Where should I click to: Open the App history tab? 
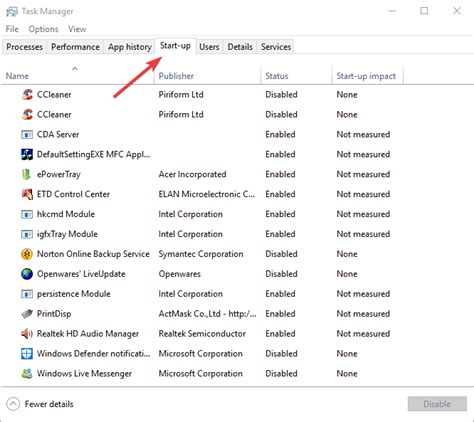click(130, 47)
